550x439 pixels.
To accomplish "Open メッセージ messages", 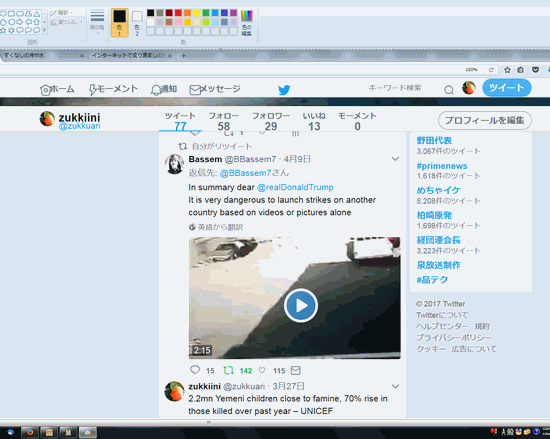I will [x=215, y=89].
